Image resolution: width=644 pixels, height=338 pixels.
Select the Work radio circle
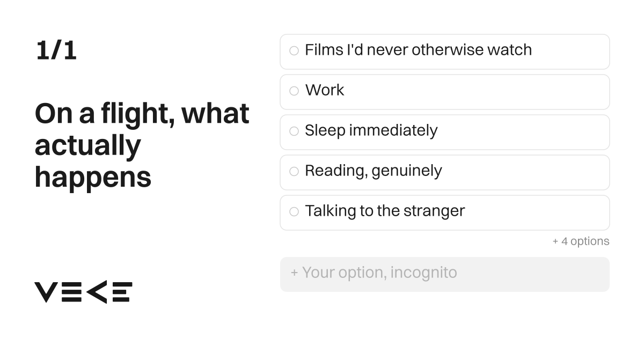coord(294,91)
